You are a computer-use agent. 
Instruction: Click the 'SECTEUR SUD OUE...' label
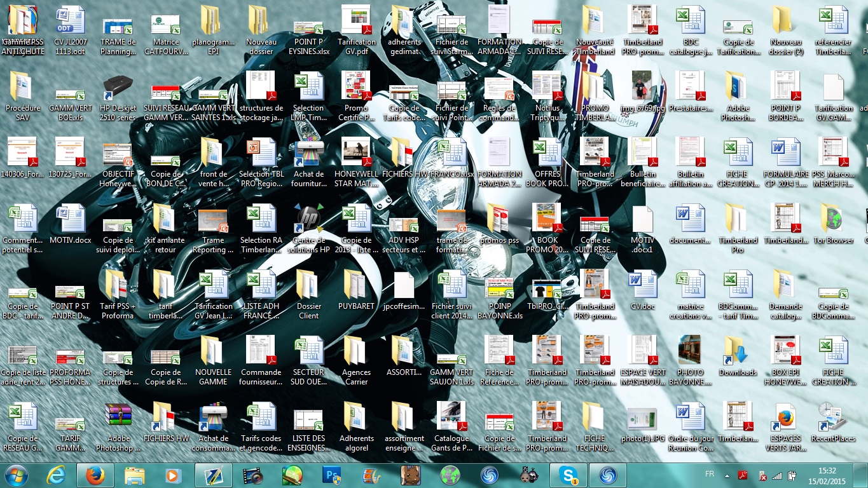pos(308,377)
